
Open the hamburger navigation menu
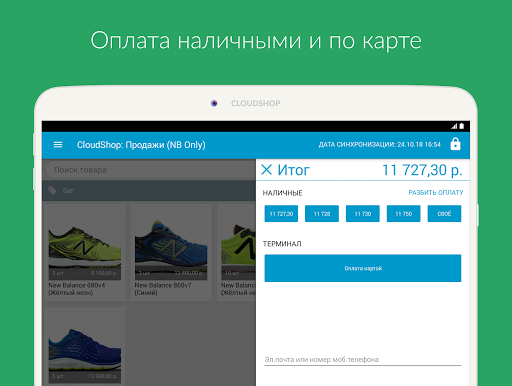point(58,145)
